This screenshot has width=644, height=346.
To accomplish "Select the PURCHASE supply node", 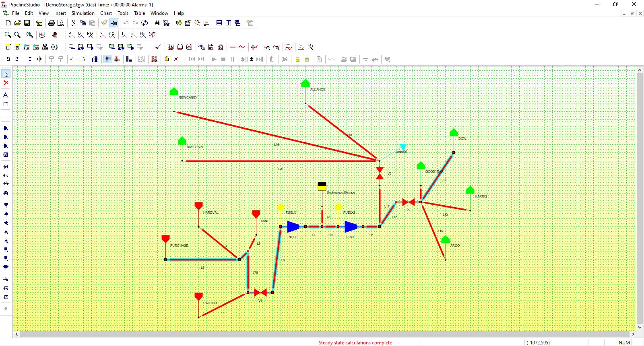I will [x=165, y=239].
